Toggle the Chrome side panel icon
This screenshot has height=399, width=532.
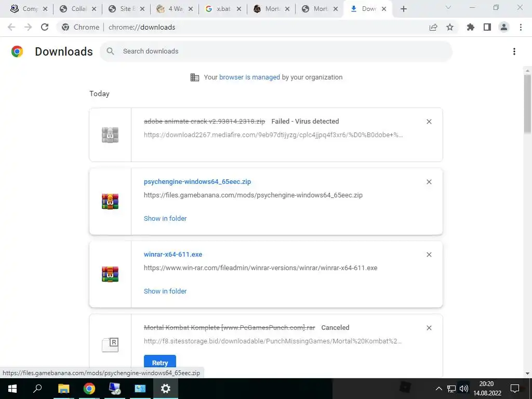point(487,27)
